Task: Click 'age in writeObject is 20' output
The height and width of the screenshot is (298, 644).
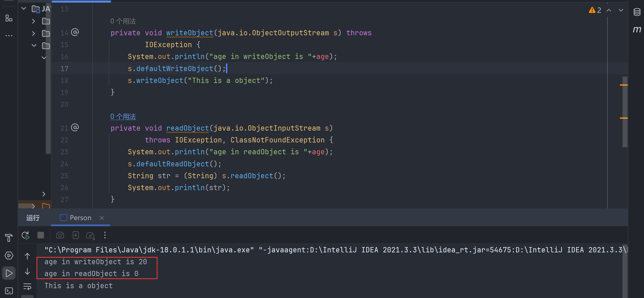Action: point(96,262)
